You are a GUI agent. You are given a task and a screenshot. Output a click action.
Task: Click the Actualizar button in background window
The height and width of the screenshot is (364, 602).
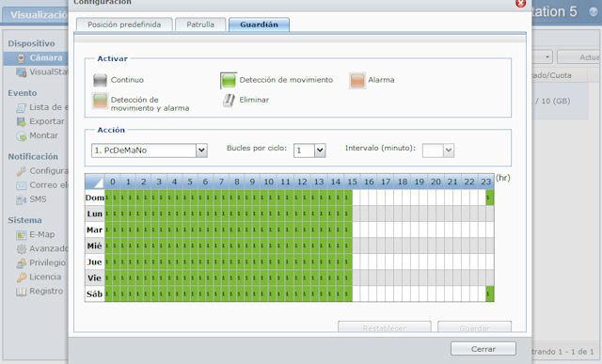tap(579, 57)
